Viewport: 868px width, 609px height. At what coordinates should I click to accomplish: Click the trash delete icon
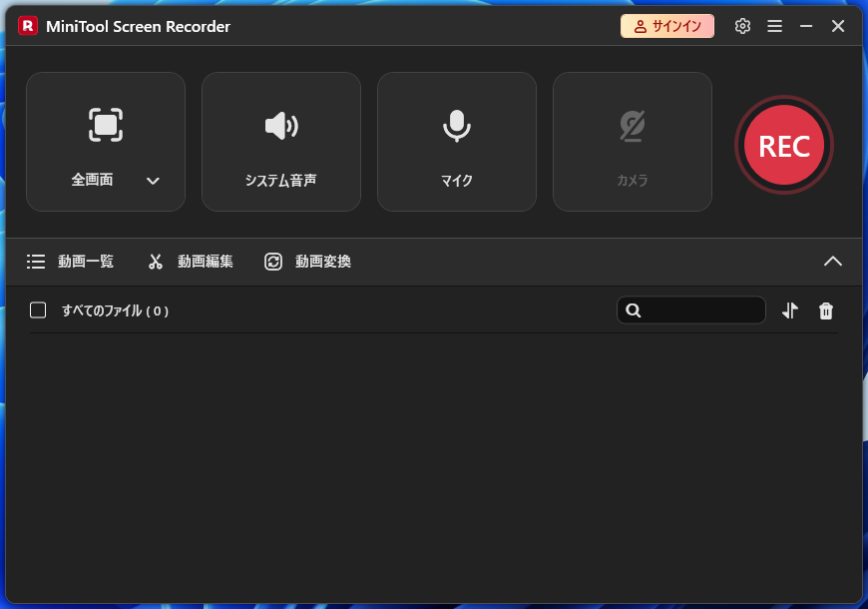[826, 310]
